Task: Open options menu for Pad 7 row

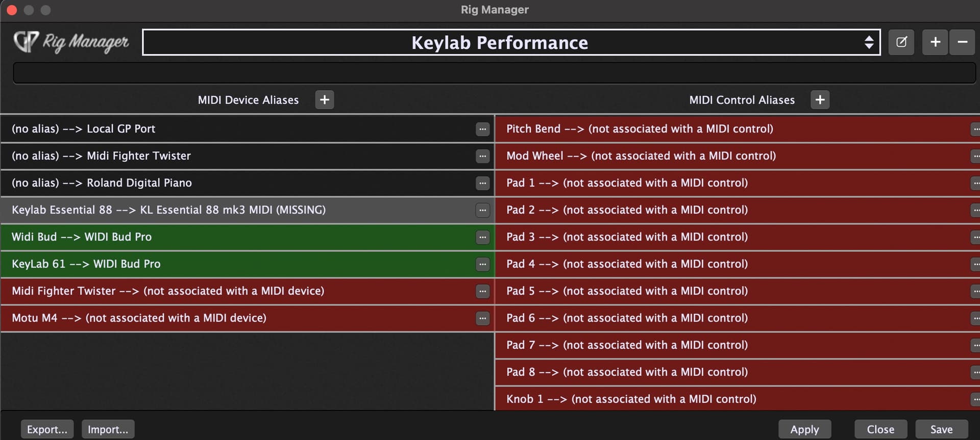Action: click(975, 345)
